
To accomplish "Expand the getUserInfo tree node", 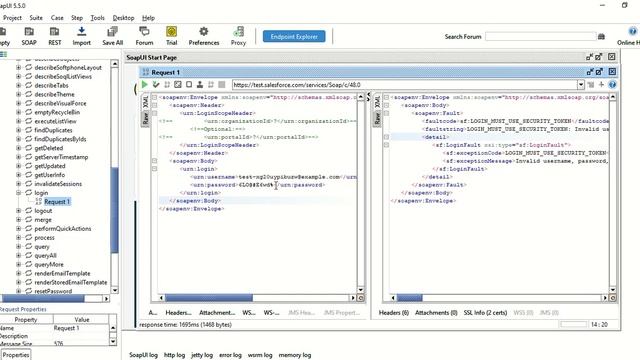I will [18, 175].
